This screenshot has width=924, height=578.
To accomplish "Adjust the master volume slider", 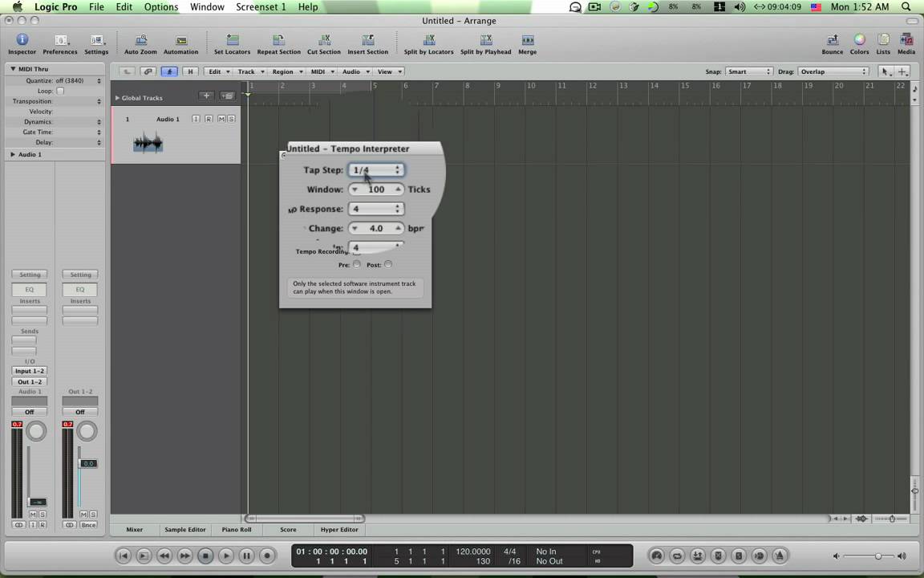I will click(878, 556).
